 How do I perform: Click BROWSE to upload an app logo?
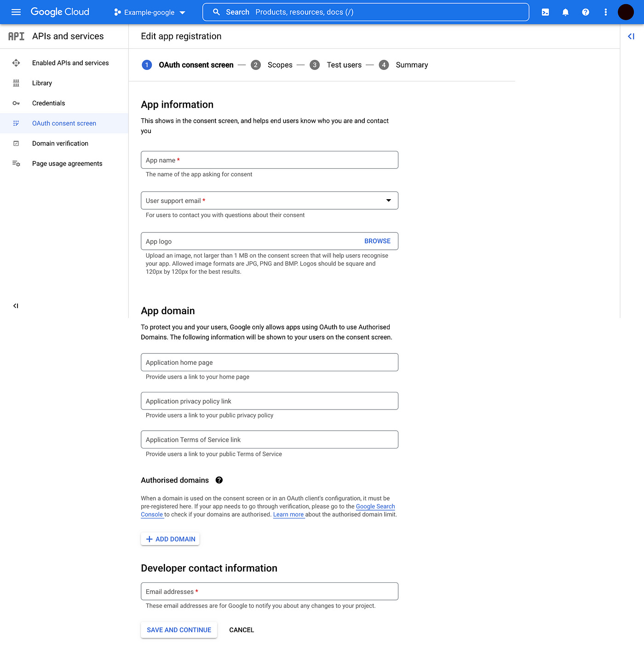pos(377,241)
